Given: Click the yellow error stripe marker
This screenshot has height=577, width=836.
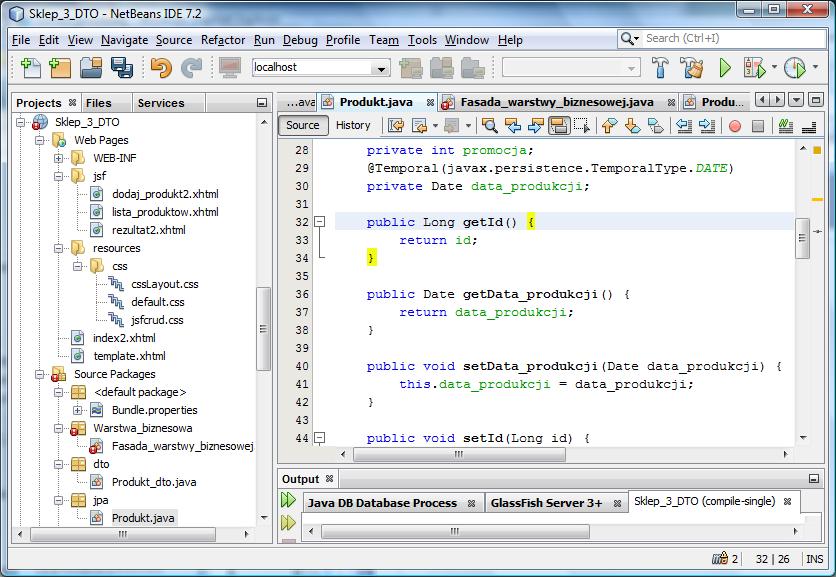Looking at the screenshot, I should 817,199.
